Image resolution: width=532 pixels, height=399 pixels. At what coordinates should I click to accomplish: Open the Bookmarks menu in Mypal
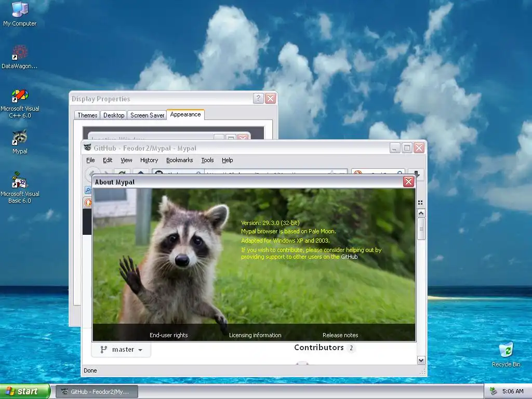(x=179, y=160)
